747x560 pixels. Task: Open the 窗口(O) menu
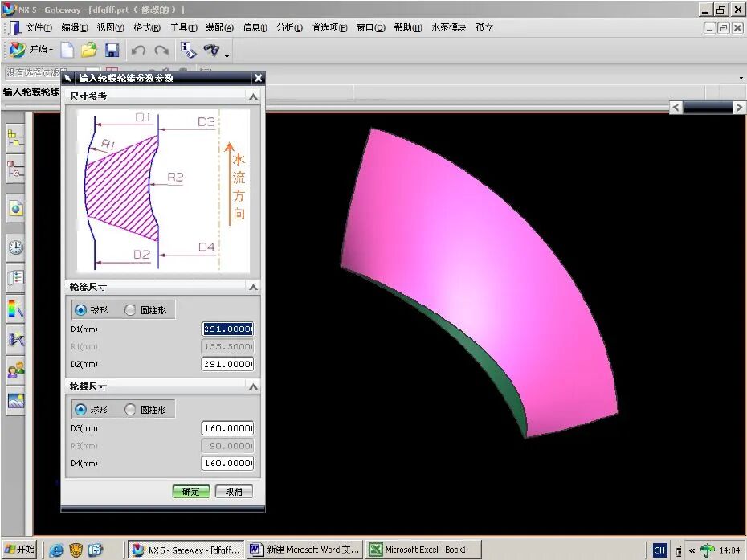tap(370, 27)
